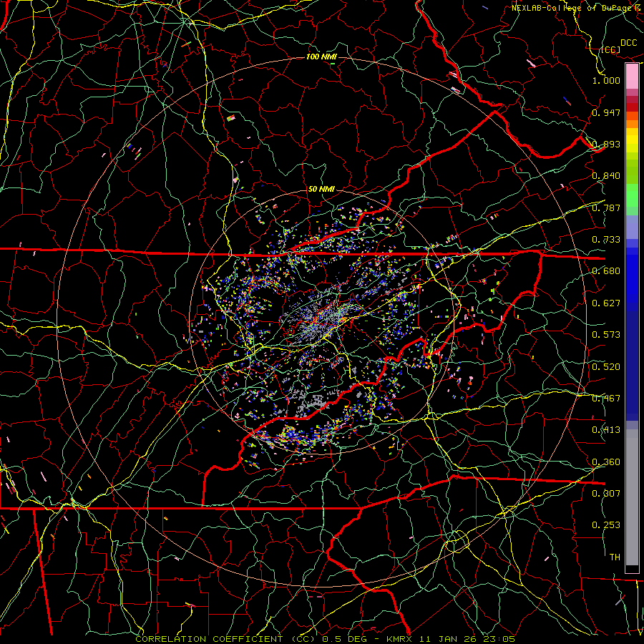The image size is (644, 644).
Task: Select the 1.000 value on the scale
Action: tap(606, 80)
